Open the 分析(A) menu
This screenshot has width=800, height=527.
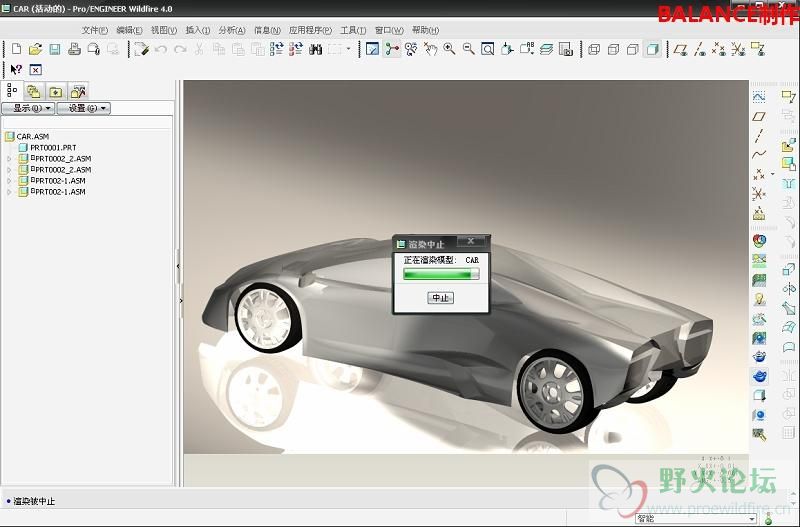click(232, 30)
